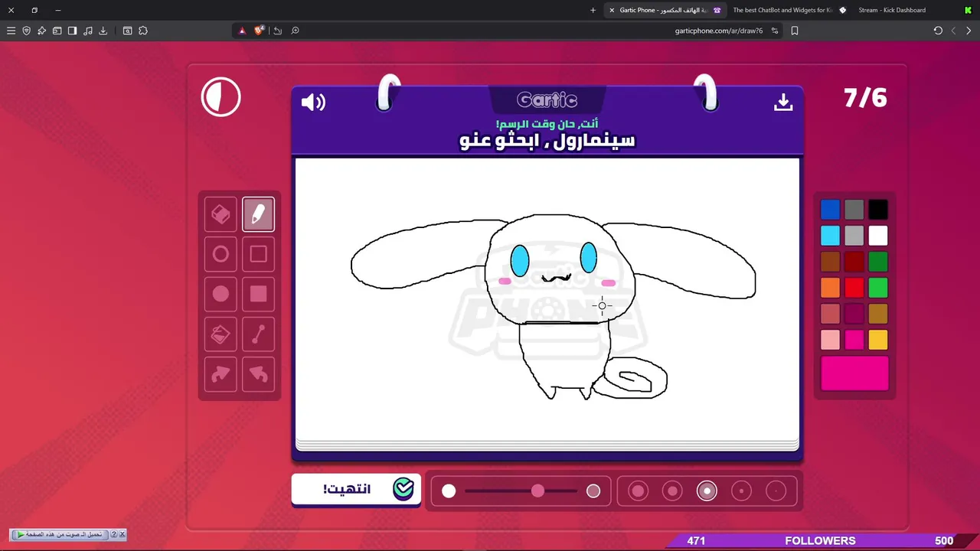Close the Gartic Phone tab
The height and width of the screenshot is (551, 980).
pyautogui.click(x=612, y=10)
